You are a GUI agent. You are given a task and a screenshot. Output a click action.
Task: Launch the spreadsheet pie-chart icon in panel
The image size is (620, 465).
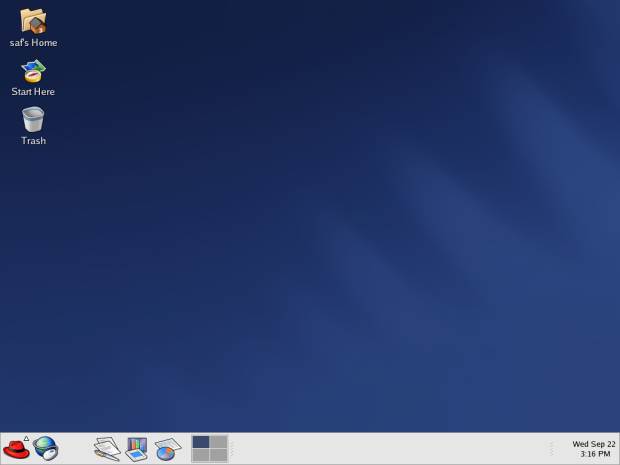point(168,449)
